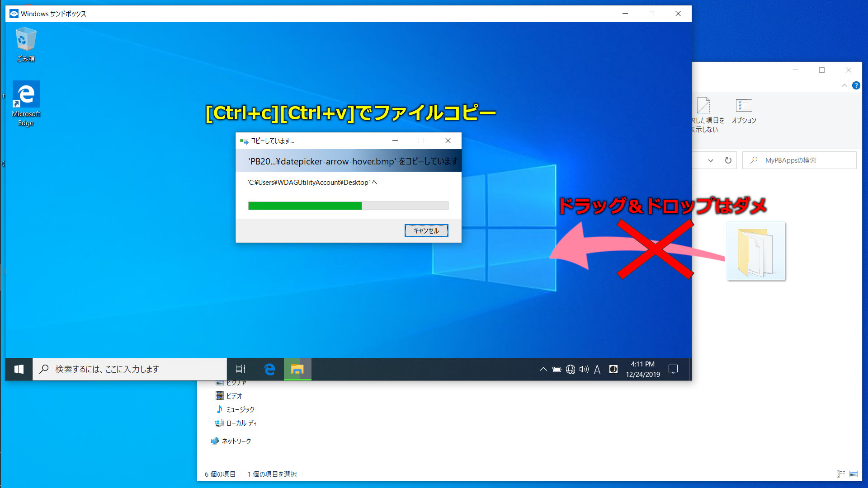Cancel the file copy with キャンセル
Image resolution: width=868 pixels, height=488 pixels.
pyautogui.click(x=425, y=230)
